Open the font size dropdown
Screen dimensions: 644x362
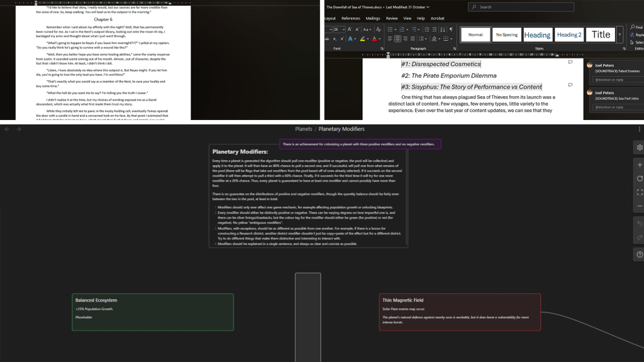(345, 29)
